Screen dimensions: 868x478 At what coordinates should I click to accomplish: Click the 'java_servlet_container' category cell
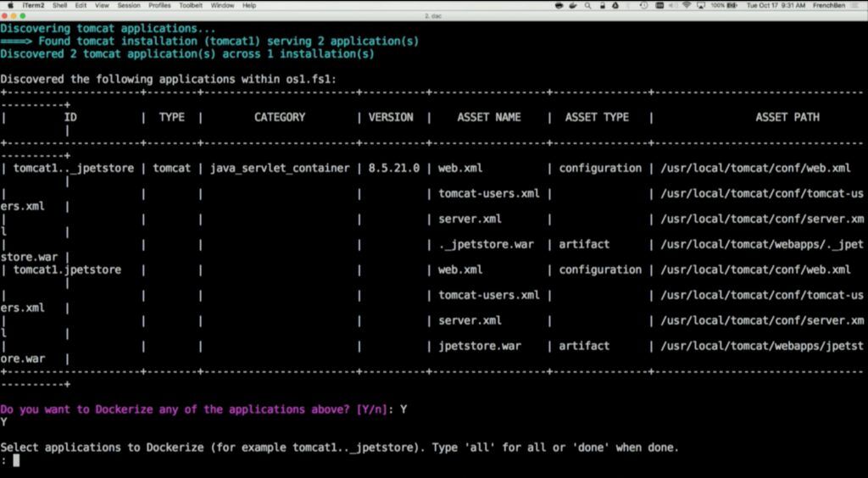[280, 168]
